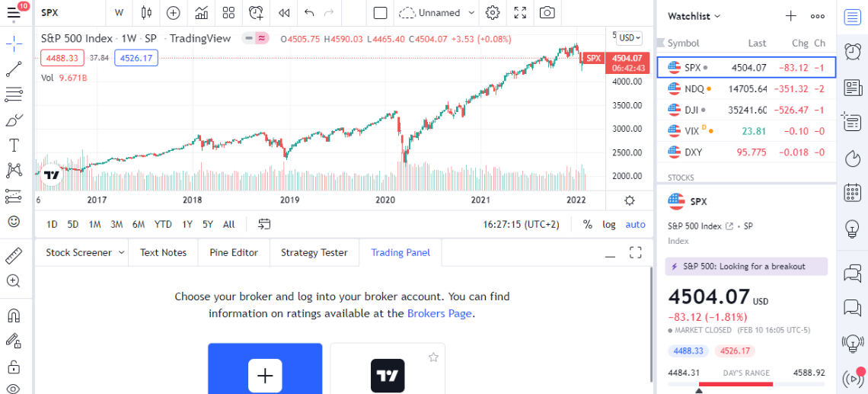Select the Text tool in left toolbar
Screen dimensions: 868x394
[x=14, y=145]
